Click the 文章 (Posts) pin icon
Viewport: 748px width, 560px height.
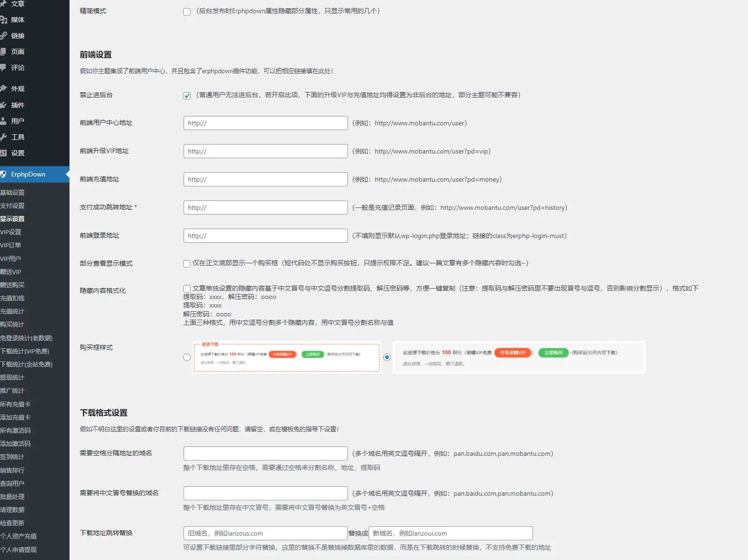3,4
